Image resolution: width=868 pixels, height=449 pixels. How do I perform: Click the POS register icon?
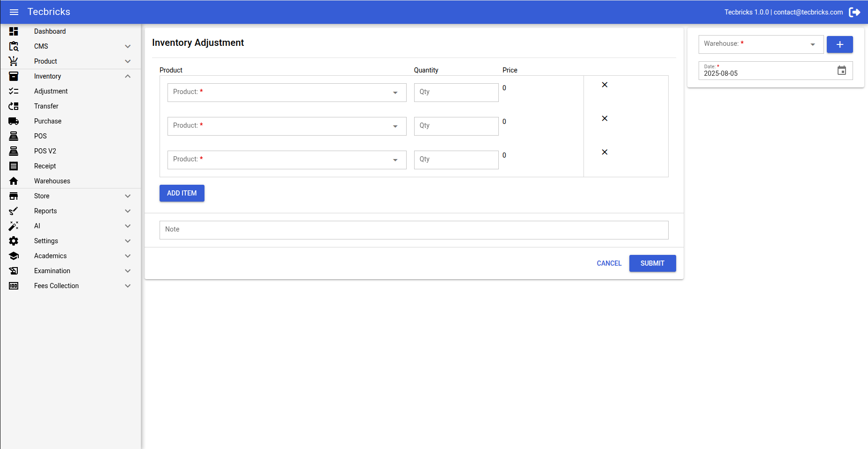tap(14, 136)
